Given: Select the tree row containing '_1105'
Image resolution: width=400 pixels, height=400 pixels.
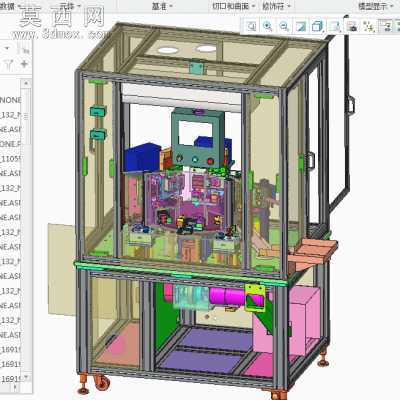Looking at the screenshot, I should [11, 159].
